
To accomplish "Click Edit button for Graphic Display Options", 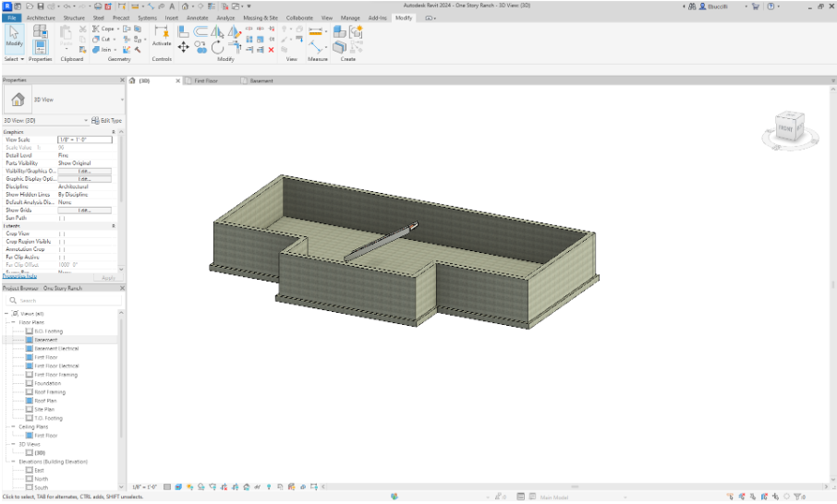I will (84, 179).
